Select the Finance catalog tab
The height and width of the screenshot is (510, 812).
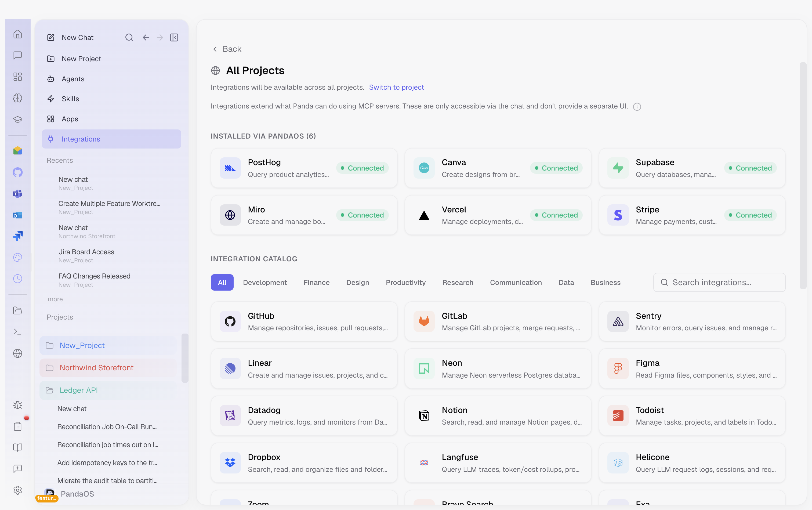[316, 282]
